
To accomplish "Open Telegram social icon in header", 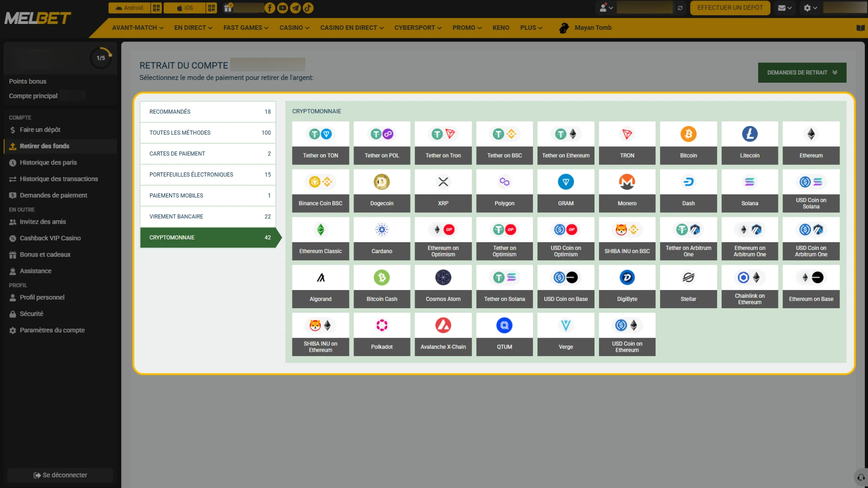I will 295,8.
